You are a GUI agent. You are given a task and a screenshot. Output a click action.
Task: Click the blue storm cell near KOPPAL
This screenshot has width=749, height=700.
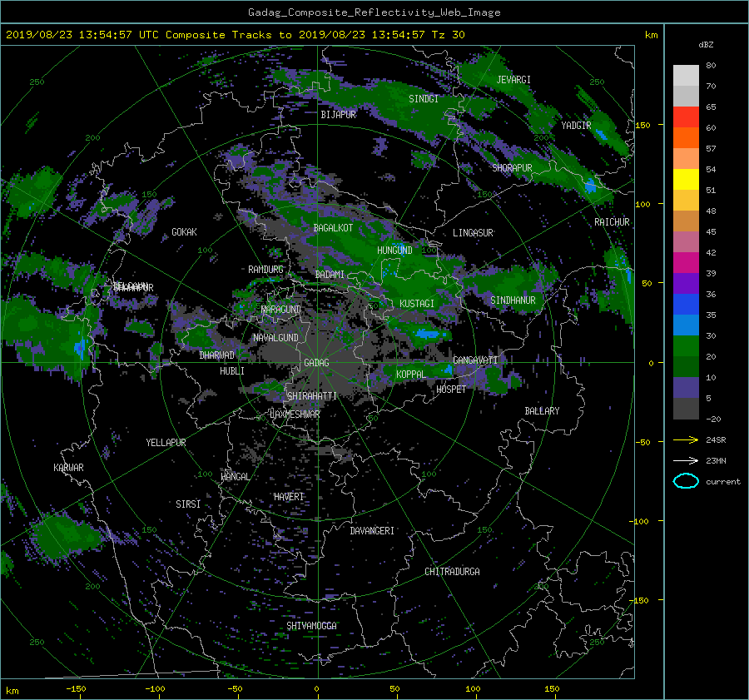(x=448, y=369)
